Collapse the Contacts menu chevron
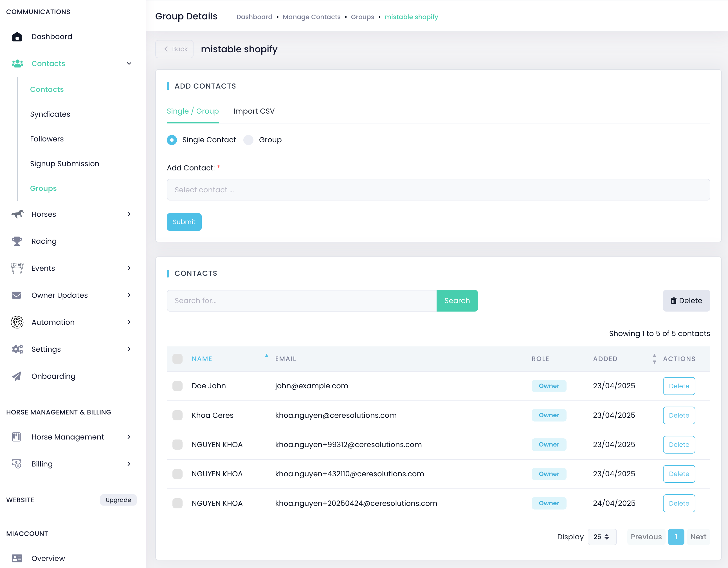 [x=129, y=64]
